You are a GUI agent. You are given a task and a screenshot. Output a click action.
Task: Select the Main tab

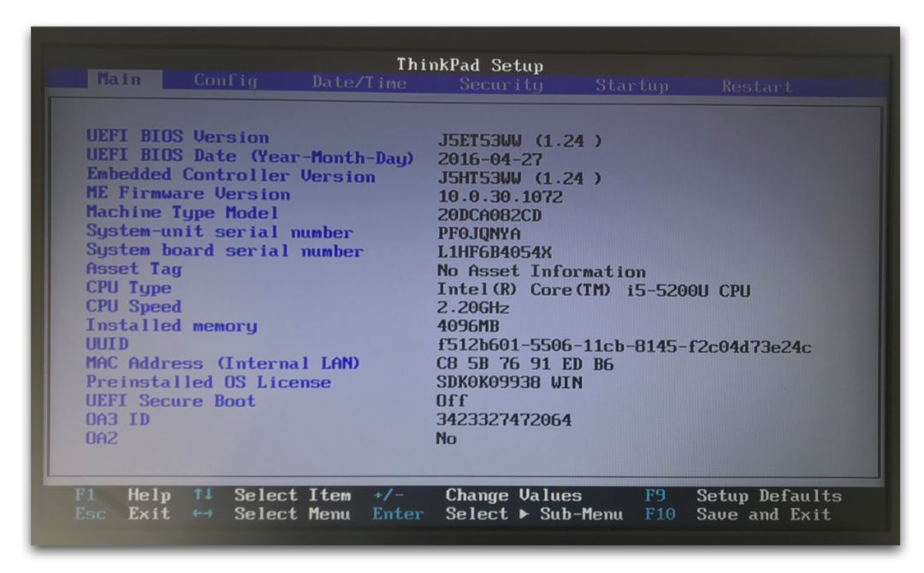coord(125,79)
